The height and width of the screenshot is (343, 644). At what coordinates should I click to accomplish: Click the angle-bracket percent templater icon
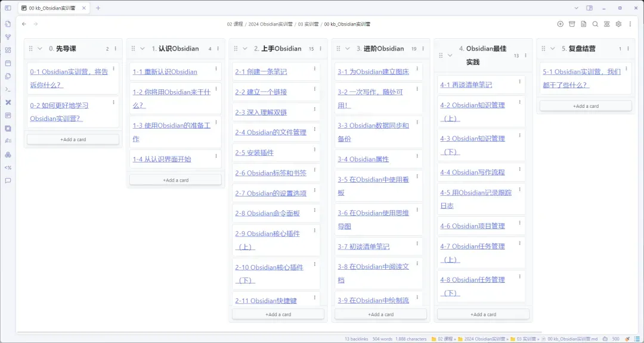point(8,167)
